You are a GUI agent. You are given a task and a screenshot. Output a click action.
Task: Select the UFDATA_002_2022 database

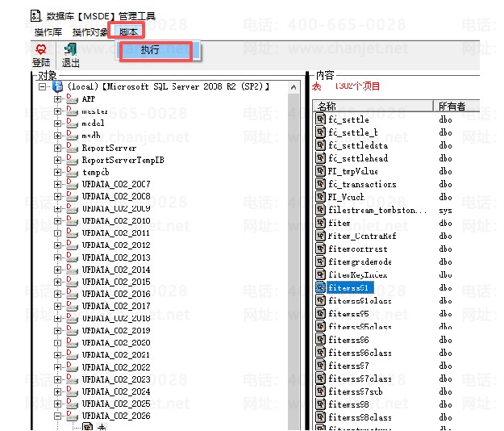(x=116, y=367)
